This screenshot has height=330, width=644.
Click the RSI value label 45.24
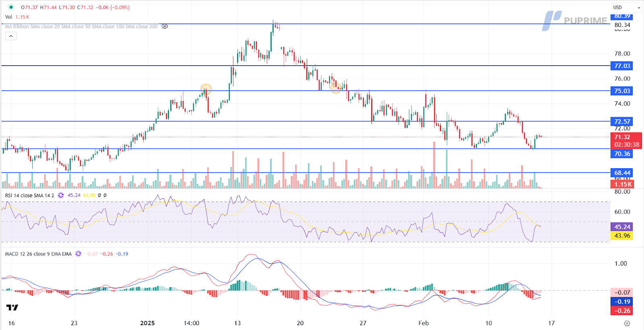tap(622, 227)
